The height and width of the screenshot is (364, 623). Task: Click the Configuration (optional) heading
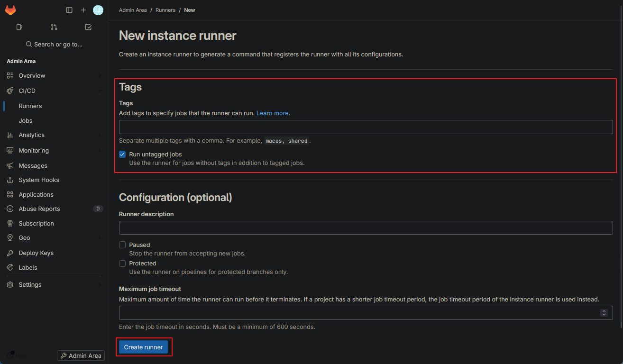click(x=175, y=198)
